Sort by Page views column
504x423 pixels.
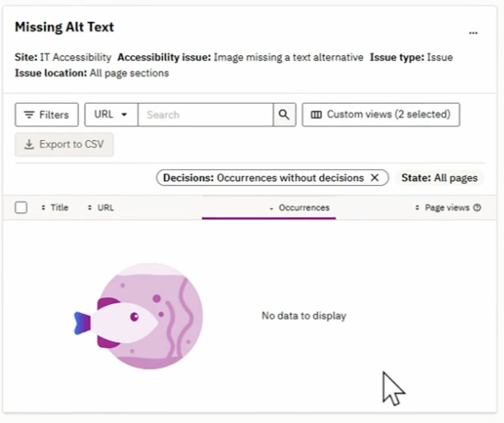click(443, 207)
